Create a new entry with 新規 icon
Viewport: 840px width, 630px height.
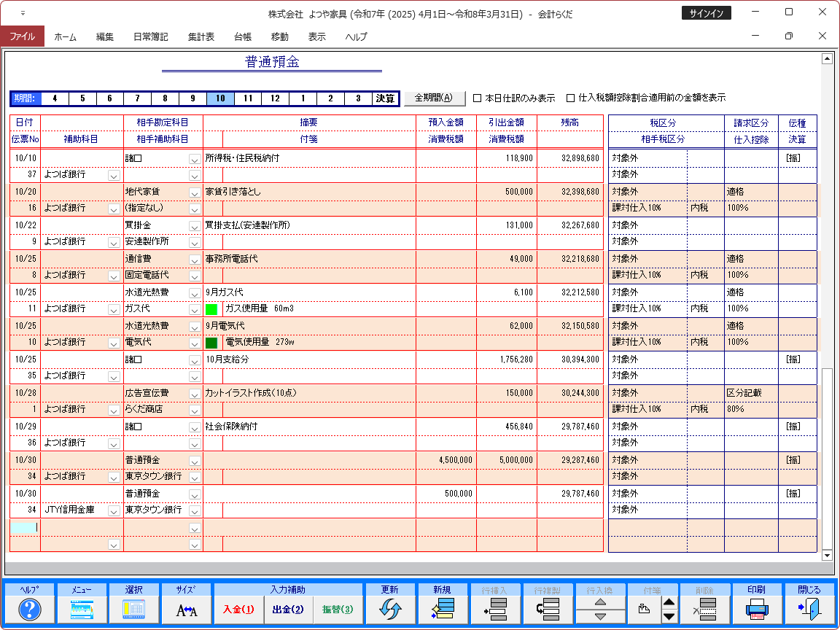click(x=442, y=609)
